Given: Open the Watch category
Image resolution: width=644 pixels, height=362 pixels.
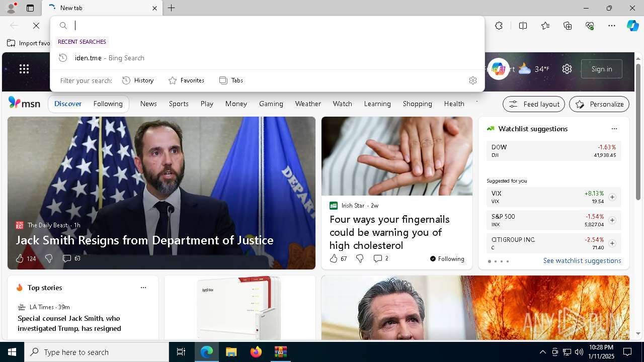Looking at the screenshot, I should point(343,104).
